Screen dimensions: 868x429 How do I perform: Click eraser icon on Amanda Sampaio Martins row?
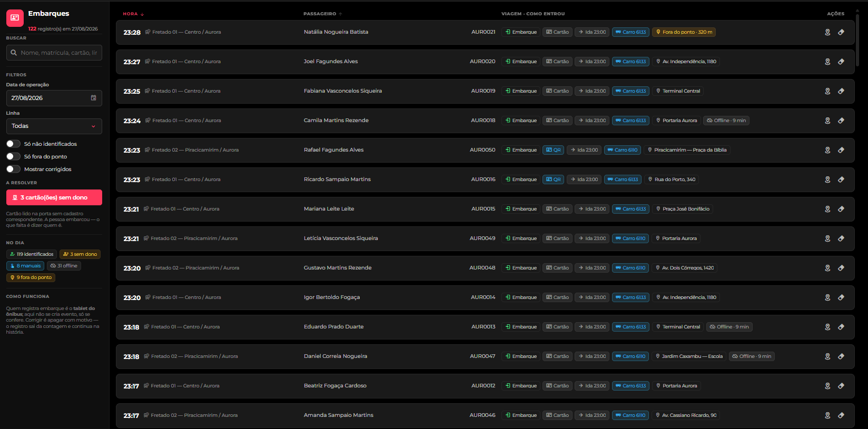coord(841,415)
